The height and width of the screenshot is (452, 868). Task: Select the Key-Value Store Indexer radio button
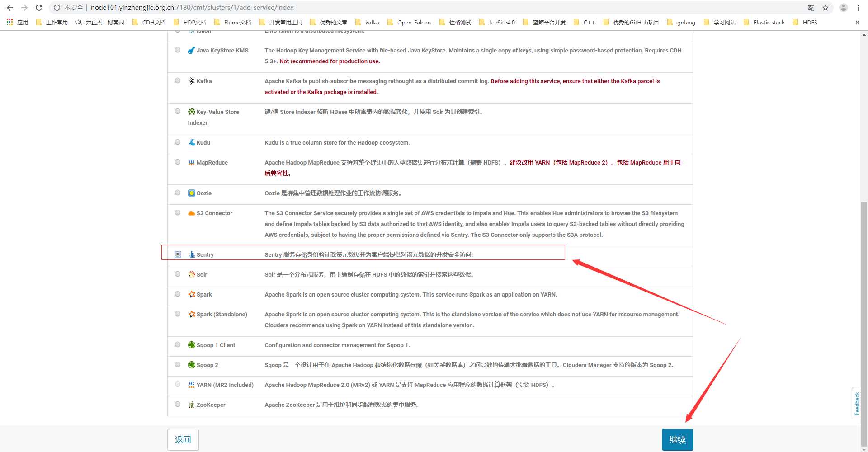coord(178,111)
